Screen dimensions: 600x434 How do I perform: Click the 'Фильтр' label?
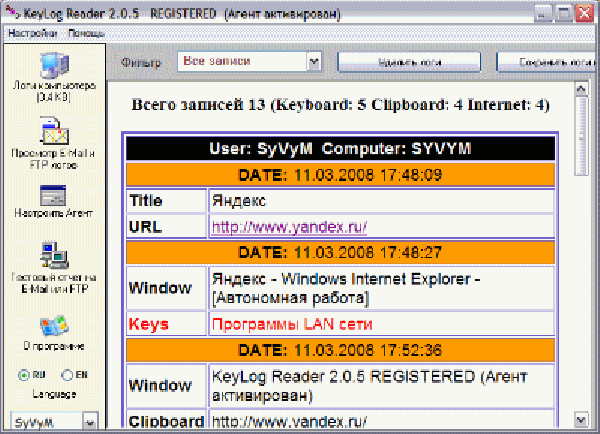click(141, 62)
